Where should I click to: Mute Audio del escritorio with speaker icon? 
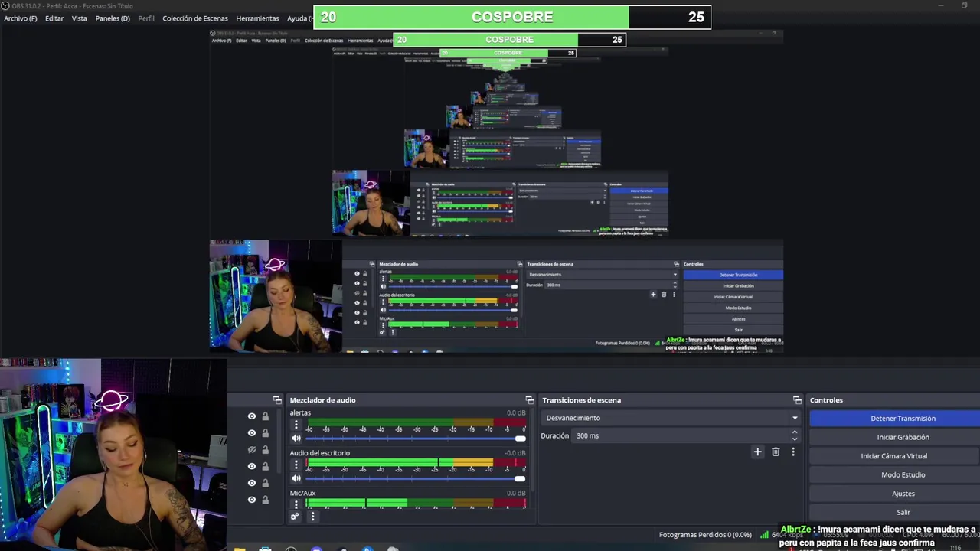[x=296, y=479]
